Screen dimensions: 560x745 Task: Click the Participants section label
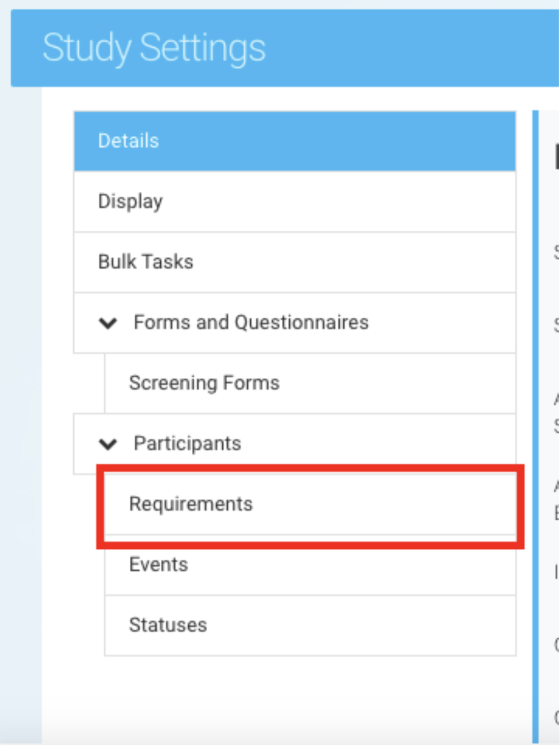pos(187,444)
